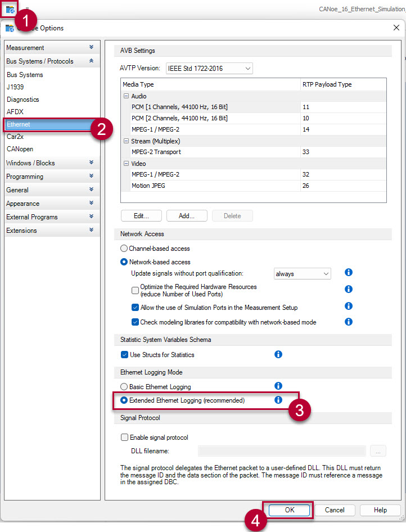Select Car2x in the options list

pos(15,137)
